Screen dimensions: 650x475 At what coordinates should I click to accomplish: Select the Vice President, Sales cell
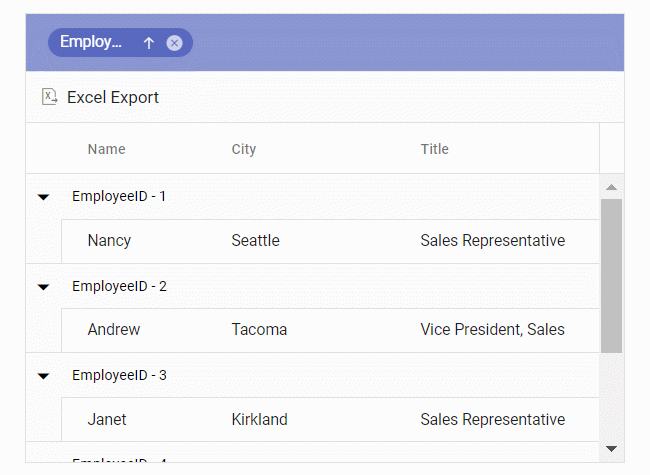[492, 330]
